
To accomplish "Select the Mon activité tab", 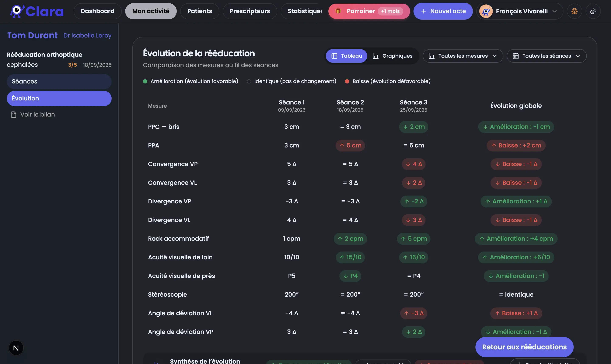I will (x=151, y=11).
